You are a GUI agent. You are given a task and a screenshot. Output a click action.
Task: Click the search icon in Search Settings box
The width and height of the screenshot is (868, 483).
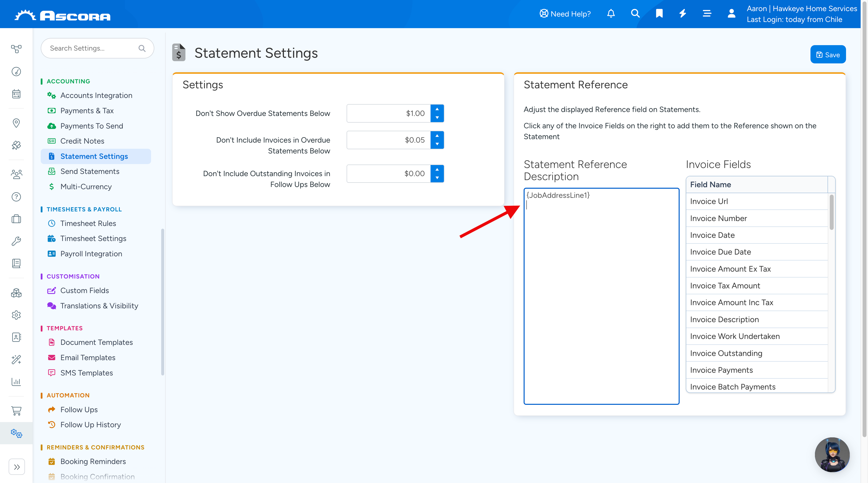pos(142,48)
